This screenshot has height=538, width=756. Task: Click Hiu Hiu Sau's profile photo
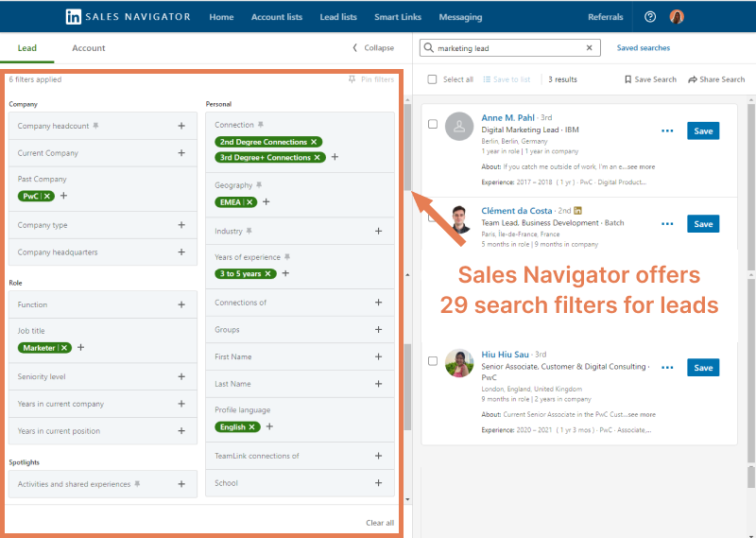(459, 363)
